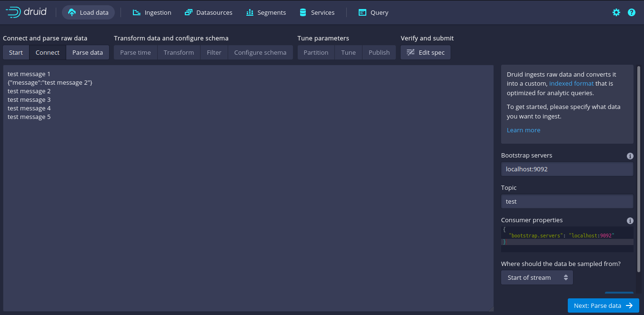Expand the Start of stream dropdown
The height and width of the screenshot is (315, 644).
[x=537, y=277]
